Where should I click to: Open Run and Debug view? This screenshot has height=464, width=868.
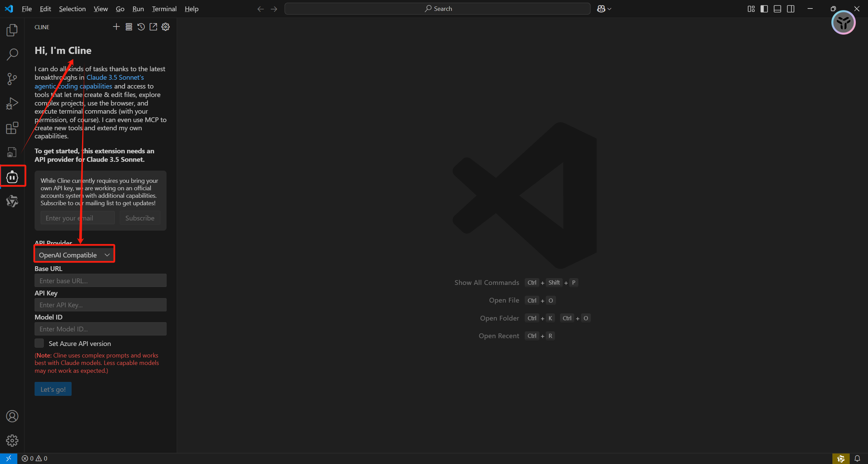click(12, 103)
